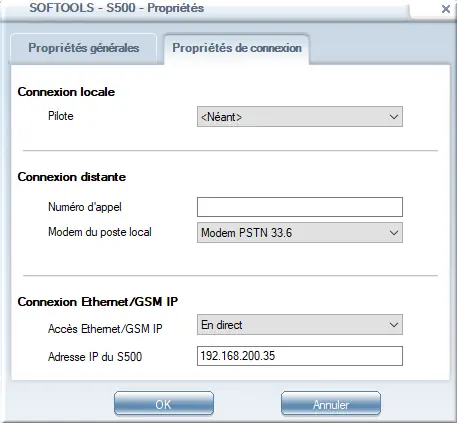Click the dialog title bar text

tap(117, 8)
